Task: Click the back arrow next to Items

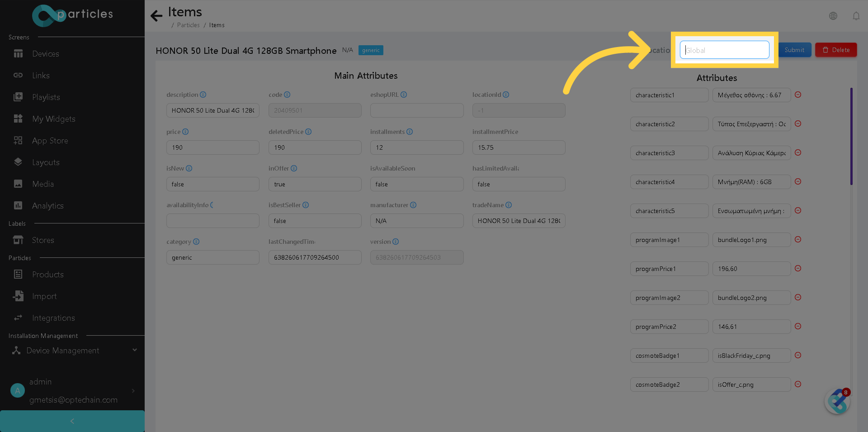Action: [156, 16]
